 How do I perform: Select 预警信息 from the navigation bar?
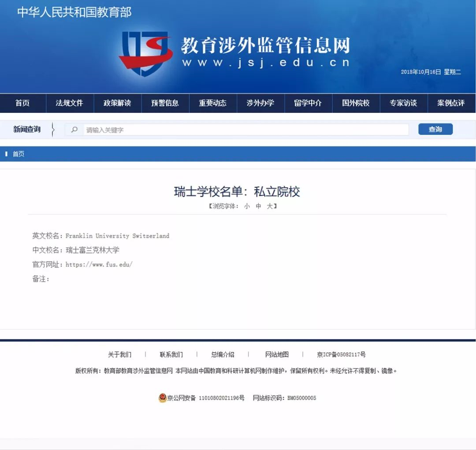(x=165, y=103)
